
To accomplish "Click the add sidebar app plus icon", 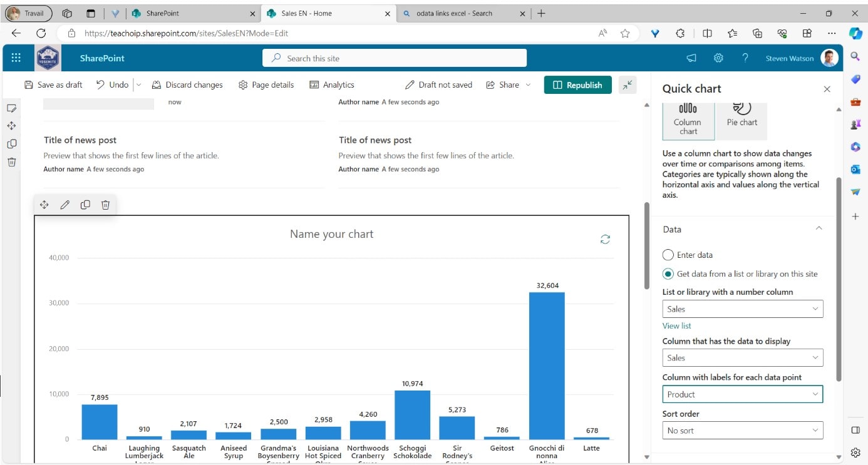I will click(855, 216).
